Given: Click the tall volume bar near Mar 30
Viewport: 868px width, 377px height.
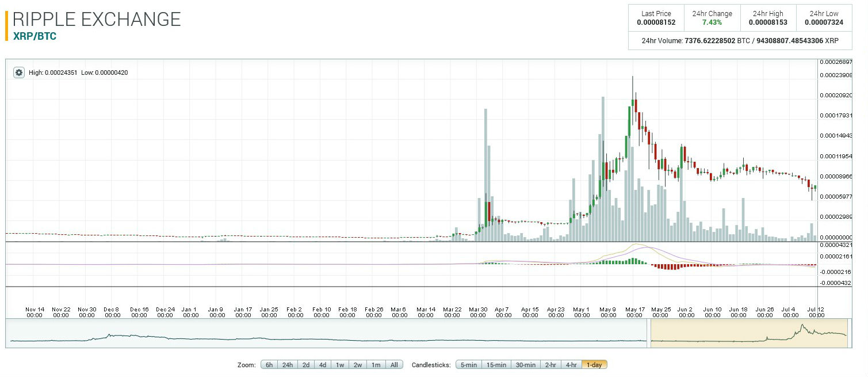Looking at the screenshot, I should click(x=485, y=175).
